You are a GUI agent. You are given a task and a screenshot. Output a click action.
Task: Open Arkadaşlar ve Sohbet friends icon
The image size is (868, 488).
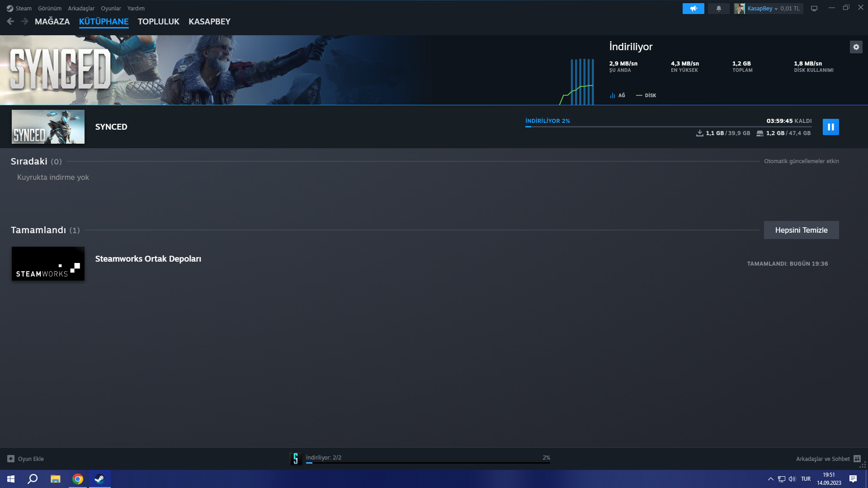857,459
